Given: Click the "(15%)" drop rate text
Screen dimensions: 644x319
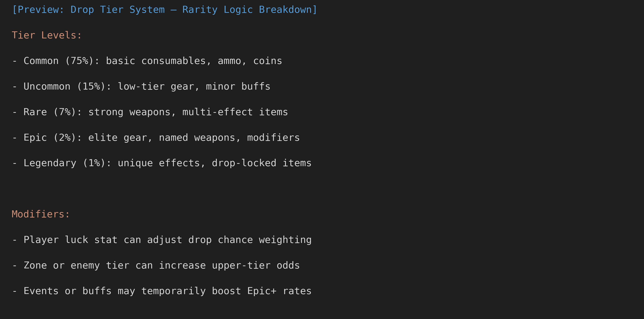Looking at the screenshot, I should 91,86.
